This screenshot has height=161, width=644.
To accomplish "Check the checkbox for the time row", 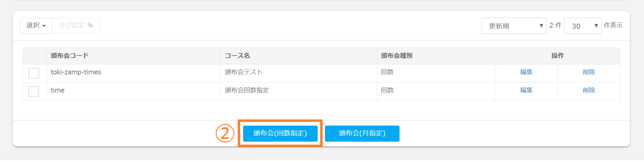I will [34, 92].
